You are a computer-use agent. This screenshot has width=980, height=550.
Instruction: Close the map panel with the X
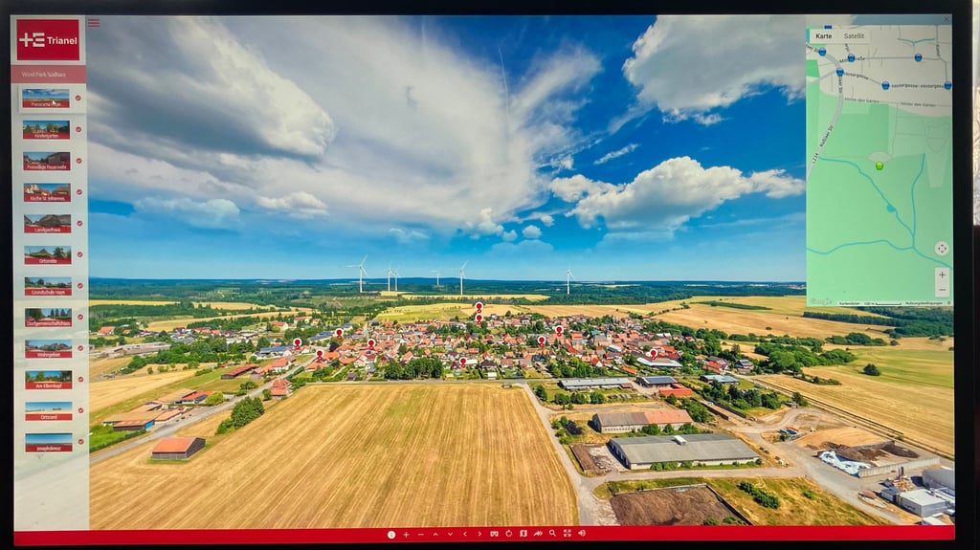pos(947,20)
